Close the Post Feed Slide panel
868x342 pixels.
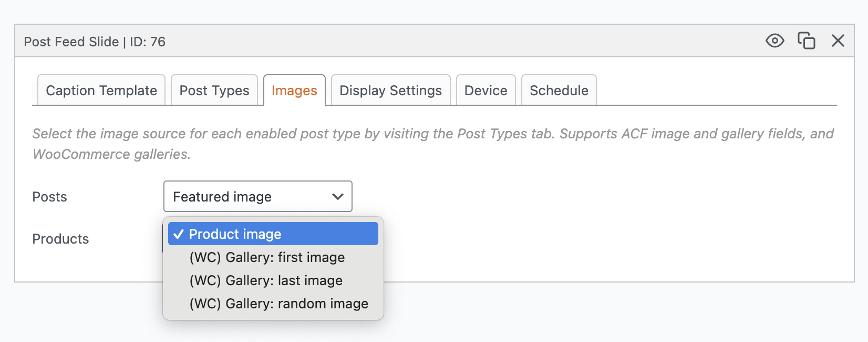[838, 41]
